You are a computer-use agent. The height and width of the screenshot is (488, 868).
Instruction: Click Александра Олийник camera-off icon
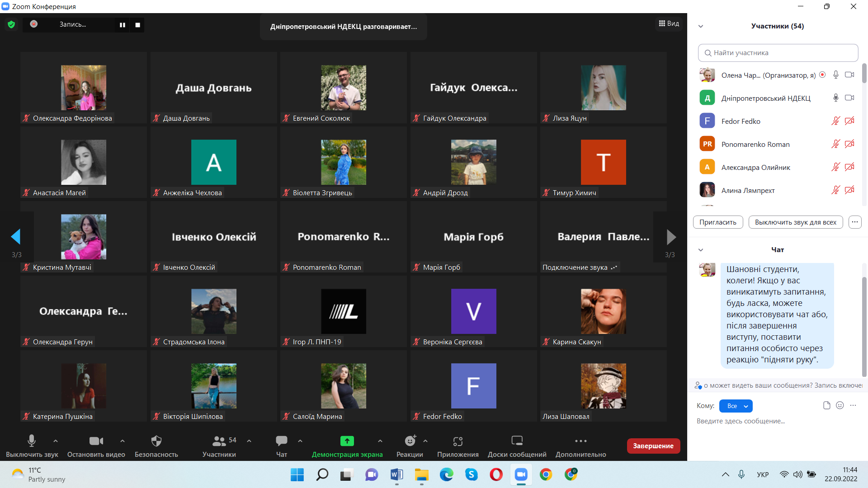point(849,167)
